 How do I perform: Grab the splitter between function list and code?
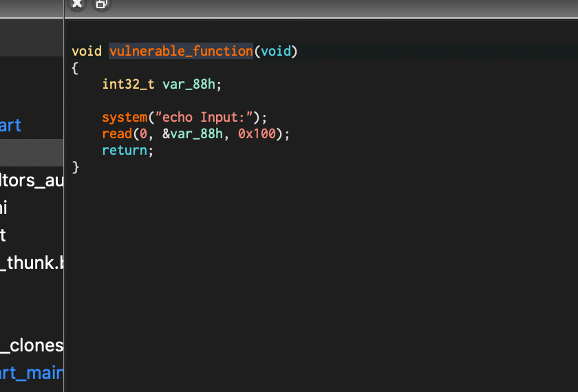click(x=64, y=206)
